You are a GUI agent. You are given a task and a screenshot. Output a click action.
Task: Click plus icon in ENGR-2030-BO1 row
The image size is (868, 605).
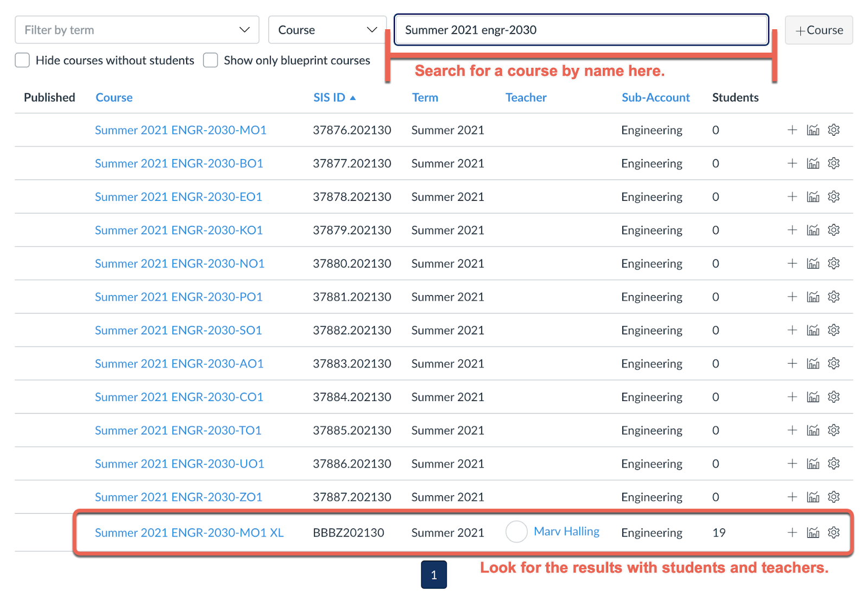pos(792,163)
